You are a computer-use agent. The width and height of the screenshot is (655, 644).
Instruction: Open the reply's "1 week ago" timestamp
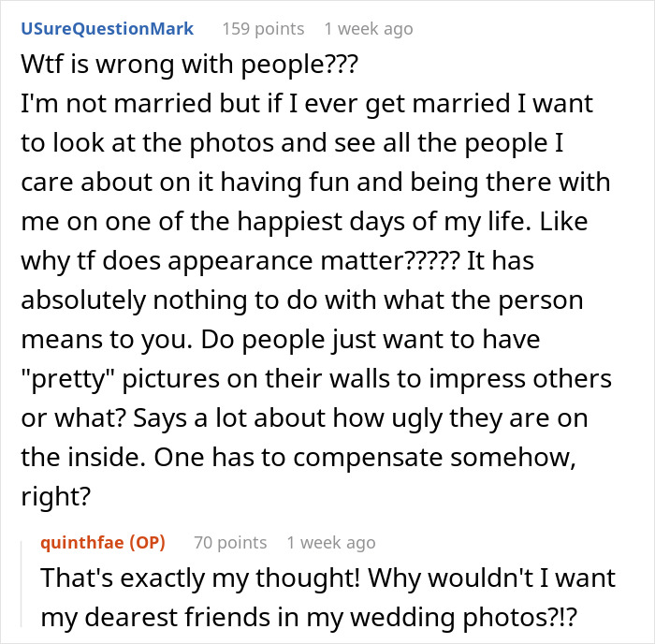pyautogui.click(x=331, y=542)
